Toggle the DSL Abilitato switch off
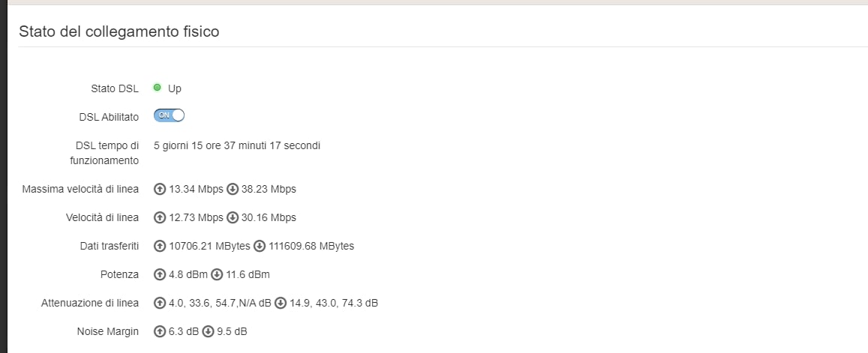The width and height of the screenshot is (868, 353). point(169,115)
